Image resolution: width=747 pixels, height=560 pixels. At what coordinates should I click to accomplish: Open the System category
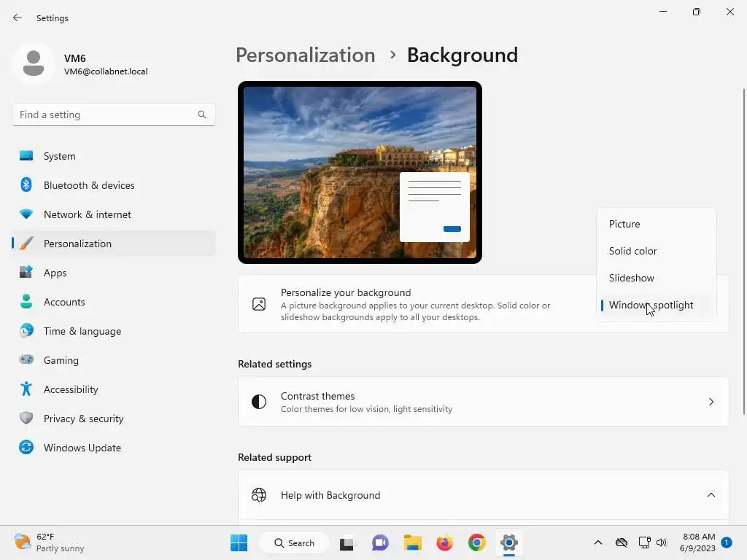(113, 156)
